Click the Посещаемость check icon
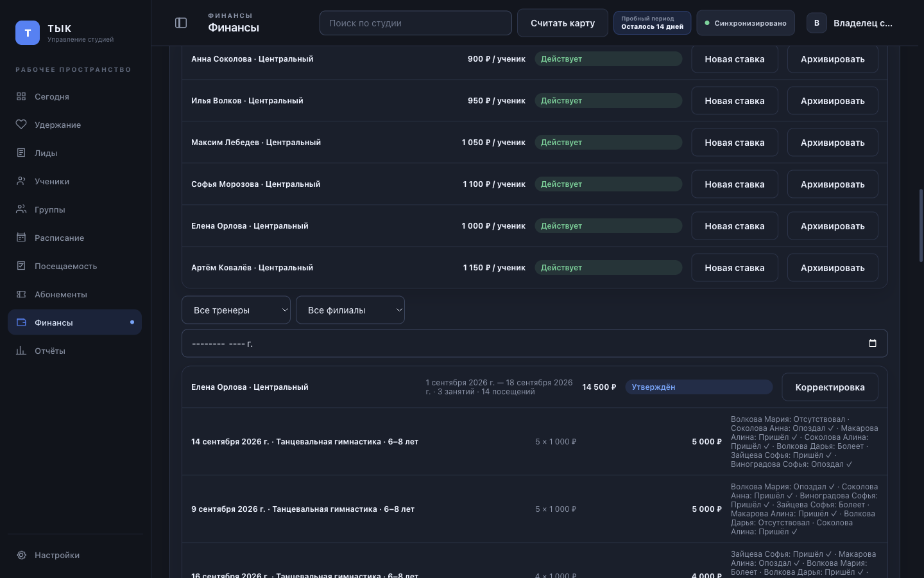Image resolution: width=924 pixels, height=578 pixels. [x=21, y=266]
